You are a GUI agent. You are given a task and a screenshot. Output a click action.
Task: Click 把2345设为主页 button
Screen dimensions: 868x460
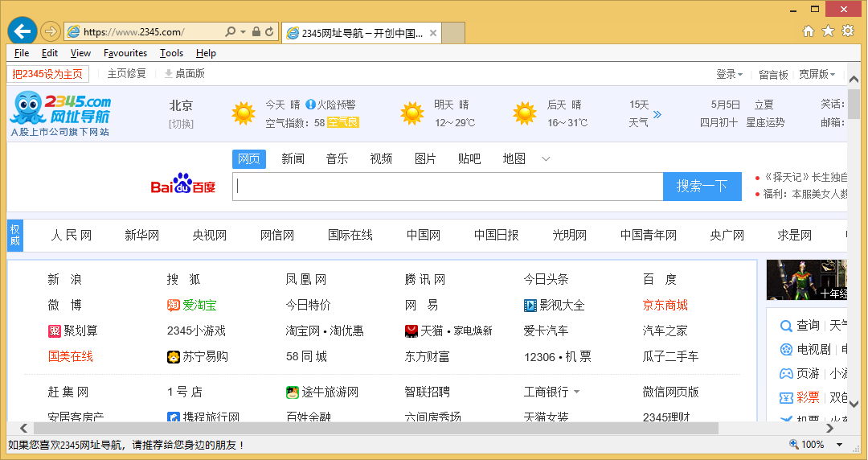point(47,74)
